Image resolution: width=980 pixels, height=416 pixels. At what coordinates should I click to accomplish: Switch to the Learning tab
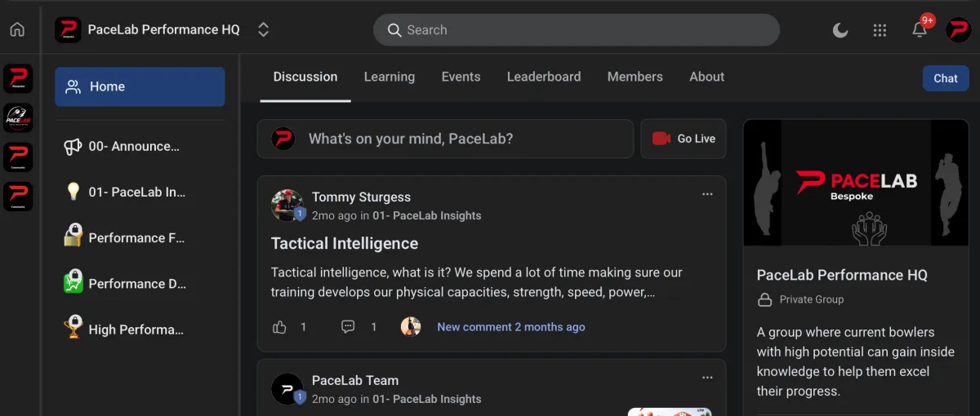click(390, 77)
